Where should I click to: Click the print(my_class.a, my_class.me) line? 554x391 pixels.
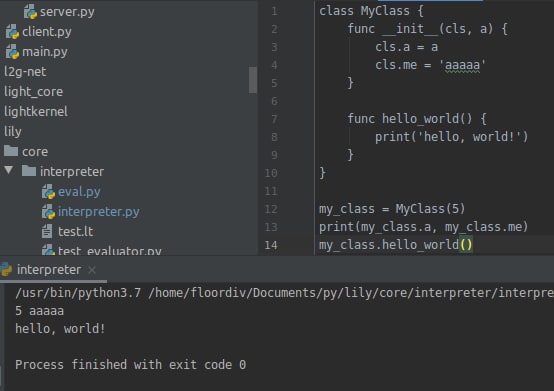[x=424, y=227]
